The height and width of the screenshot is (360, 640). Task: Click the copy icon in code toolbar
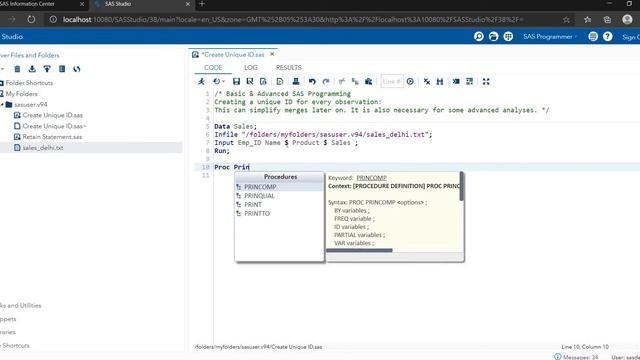pos(355,81)
